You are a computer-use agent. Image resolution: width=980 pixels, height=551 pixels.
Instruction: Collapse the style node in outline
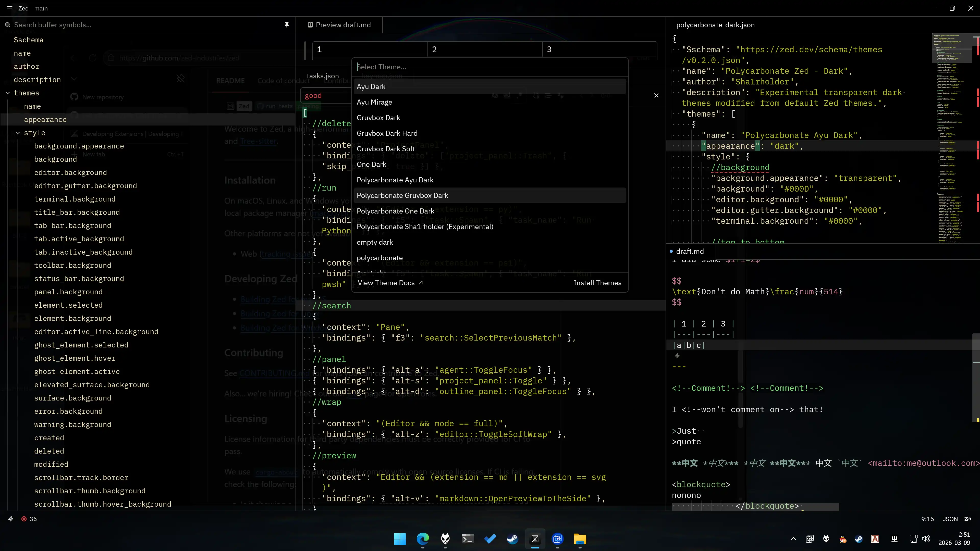click(18, 133)
